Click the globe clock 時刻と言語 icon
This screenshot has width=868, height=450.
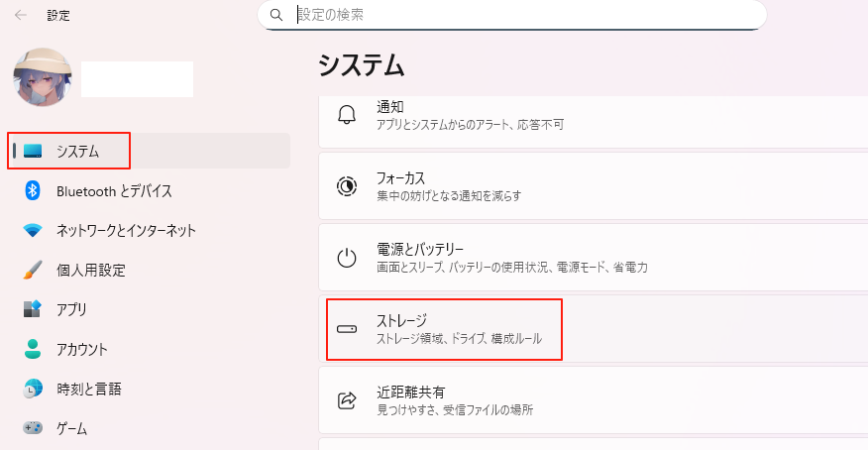coord(33,389)
